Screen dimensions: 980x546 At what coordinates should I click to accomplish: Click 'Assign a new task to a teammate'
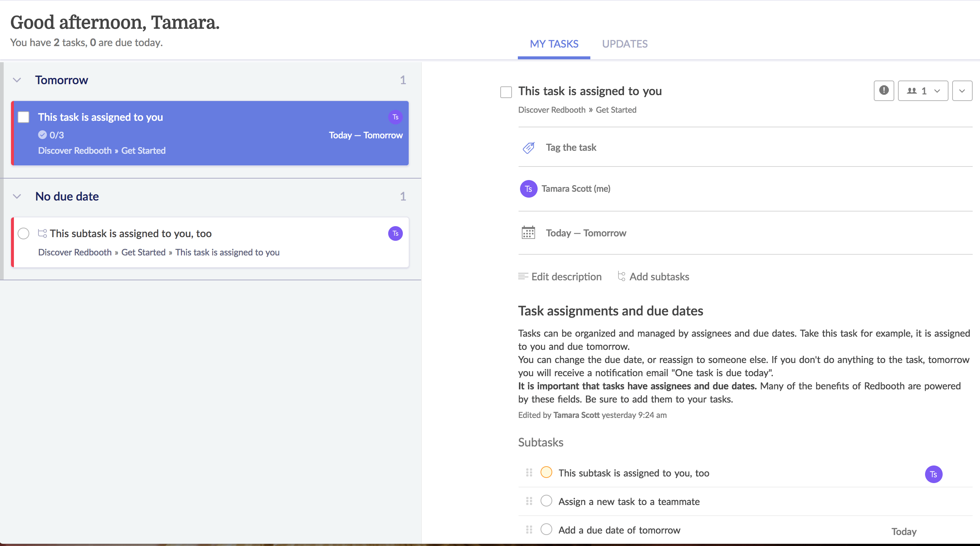(629, 501)
